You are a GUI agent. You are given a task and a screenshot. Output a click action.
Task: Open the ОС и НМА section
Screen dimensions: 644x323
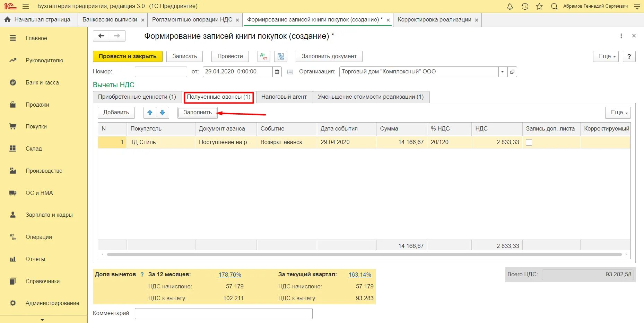[39, 193]
